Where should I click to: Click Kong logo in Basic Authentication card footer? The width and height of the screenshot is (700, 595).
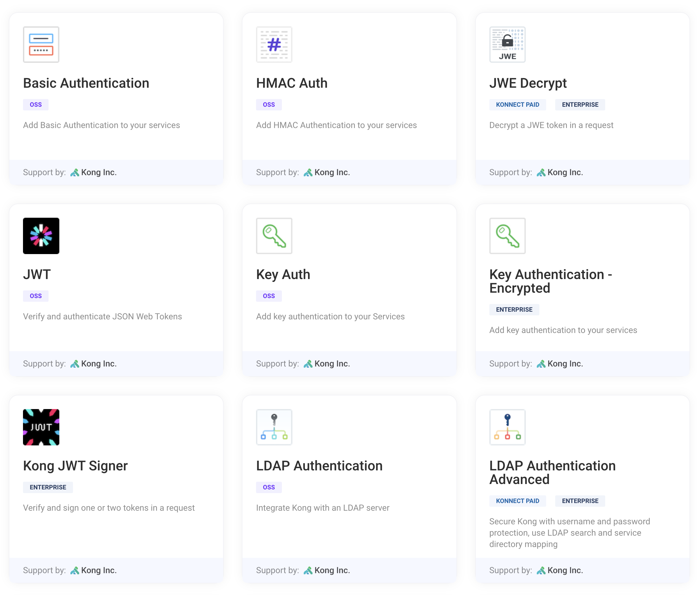(x=75, y=172)
